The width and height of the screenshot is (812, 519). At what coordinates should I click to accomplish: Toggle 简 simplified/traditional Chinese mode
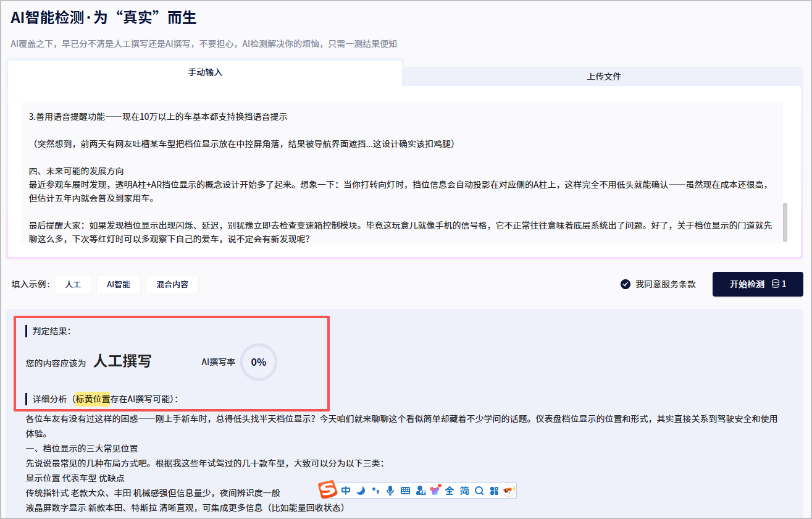[x=464, y=491]
